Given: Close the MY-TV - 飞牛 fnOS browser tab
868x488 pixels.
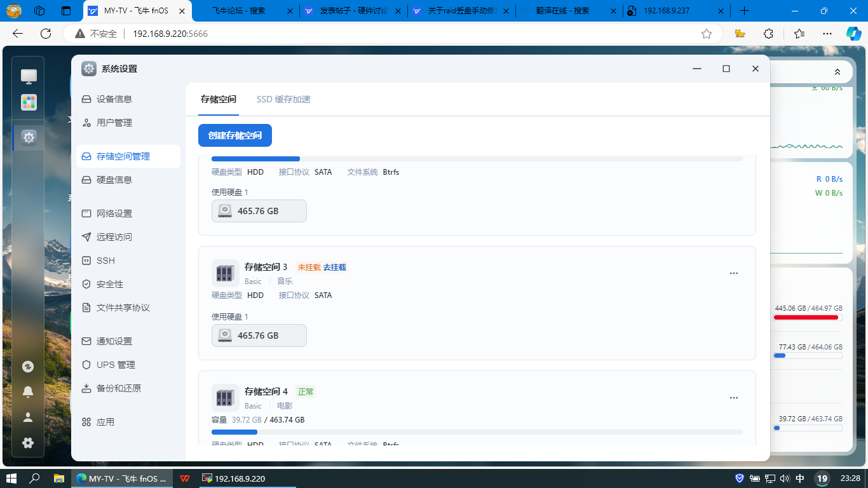Looking at the screenshot, I should (182, 11).
